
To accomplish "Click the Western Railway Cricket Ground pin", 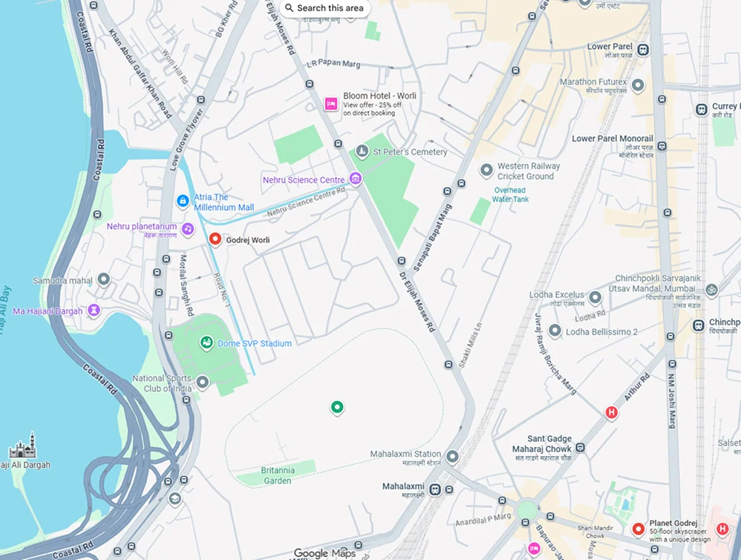I will [486, 170].
